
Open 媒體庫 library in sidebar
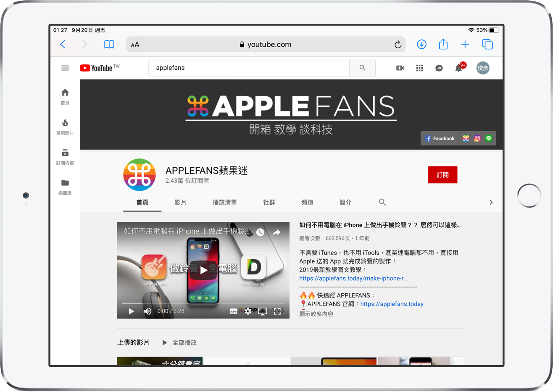(65, 187)
